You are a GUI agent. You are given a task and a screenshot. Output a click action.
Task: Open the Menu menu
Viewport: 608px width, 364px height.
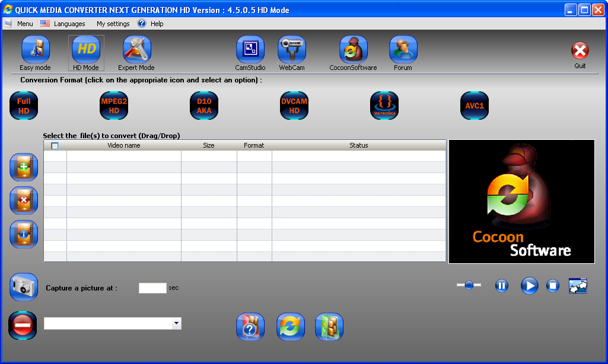point(25,24)
